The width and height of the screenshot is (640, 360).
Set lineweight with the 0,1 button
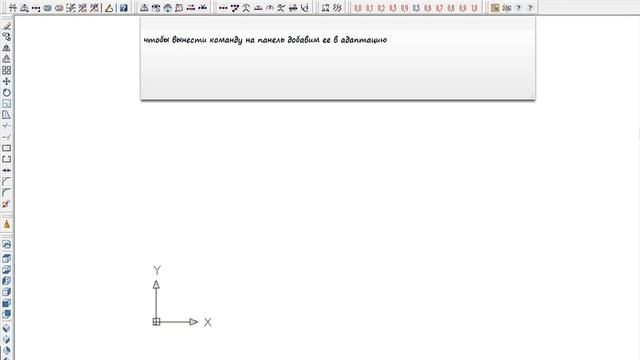click(369, 8)
